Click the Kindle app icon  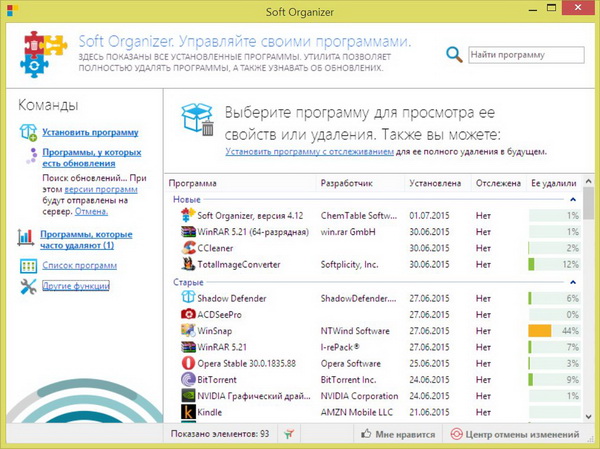[187, 411]
